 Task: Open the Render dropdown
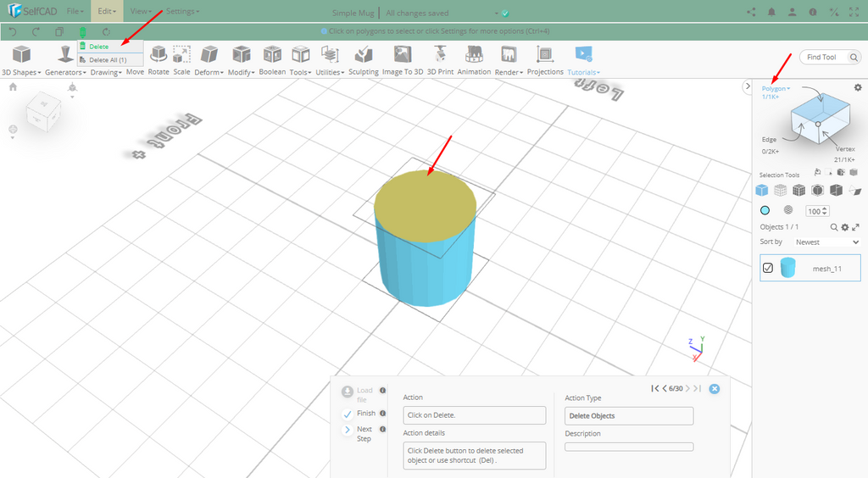click(x=509, y=61)
